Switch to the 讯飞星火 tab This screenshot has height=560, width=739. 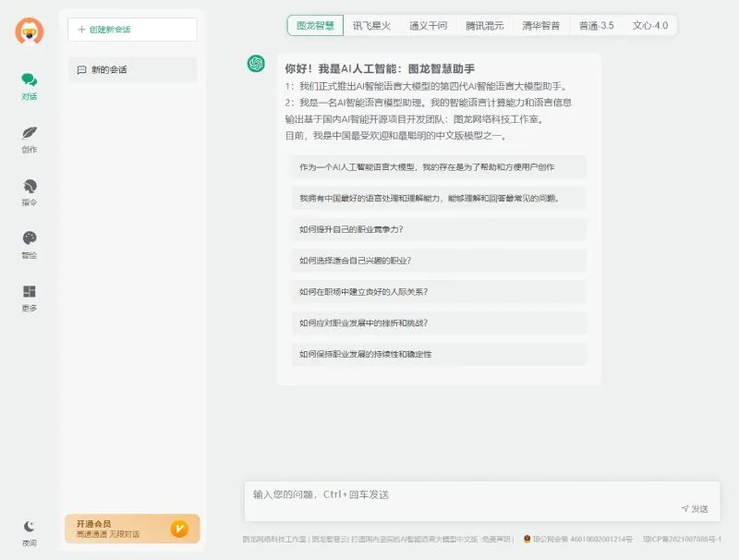pos(371,26)
